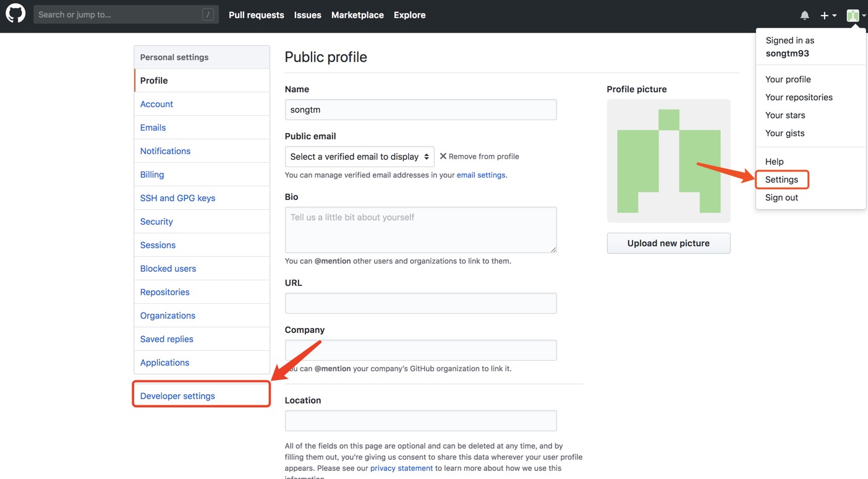Click the GitHub Octocat logo
This screenshot has height=479, width=868.
click(x=15, y=14)
